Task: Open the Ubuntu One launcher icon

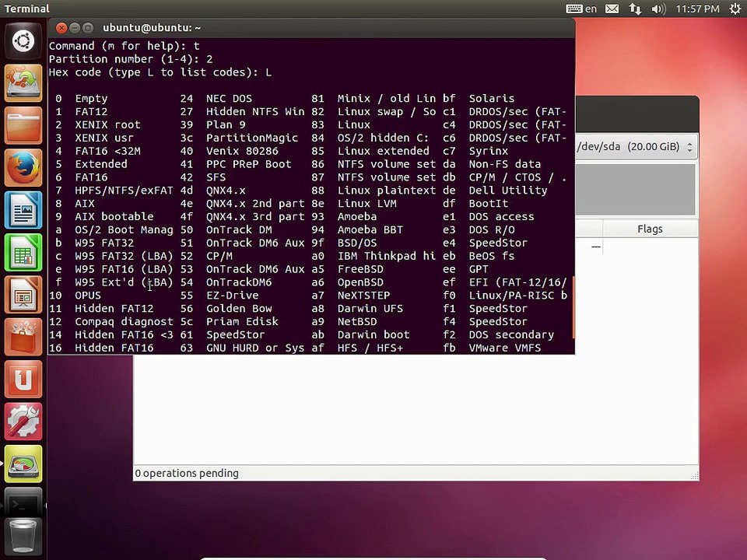Action: coord(23,380)
